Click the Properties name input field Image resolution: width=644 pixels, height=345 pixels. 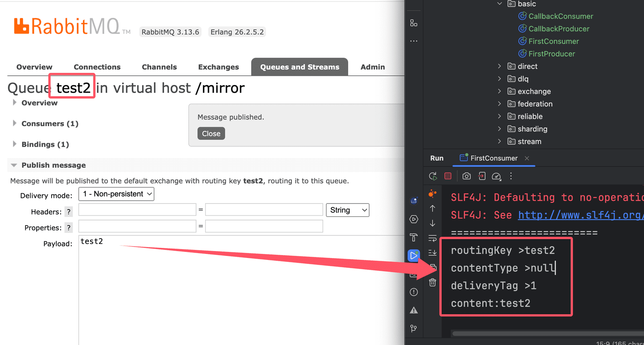tap(137, 226)
